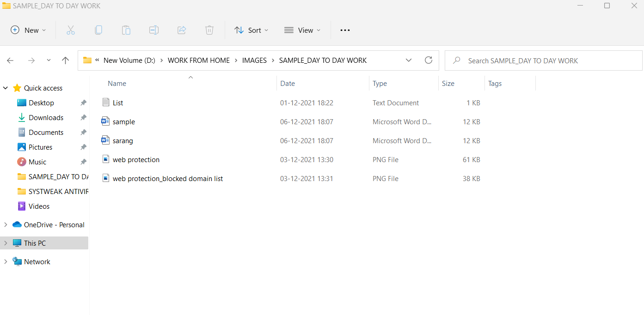The width and height of the screenshot is (644, 315).
Task: Cut the selected item using toolbar scissors icon
Action: 70,30
